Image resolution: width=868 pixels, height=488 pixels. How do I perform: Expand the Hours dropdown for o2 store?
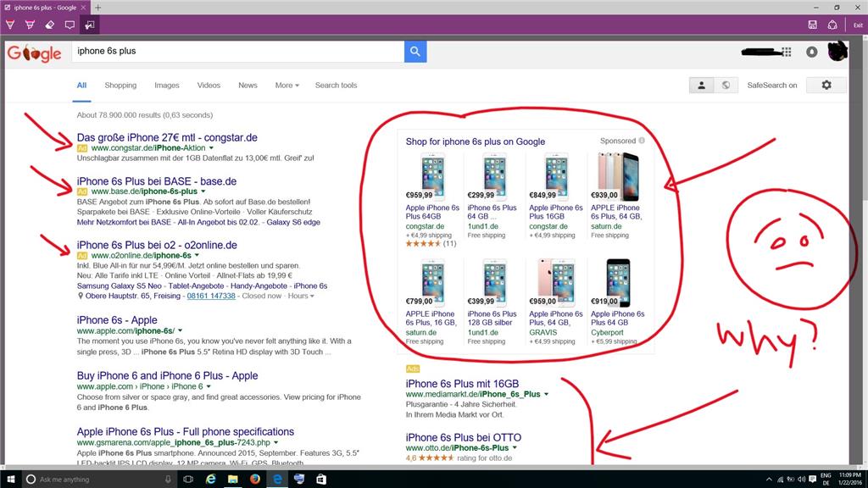(301, 296)
